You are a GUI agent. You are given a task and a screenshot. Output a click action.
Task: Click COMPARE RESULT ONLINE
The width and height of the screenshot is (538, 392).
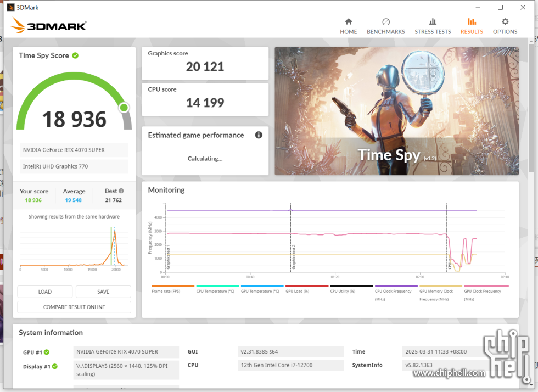[74, 307]
